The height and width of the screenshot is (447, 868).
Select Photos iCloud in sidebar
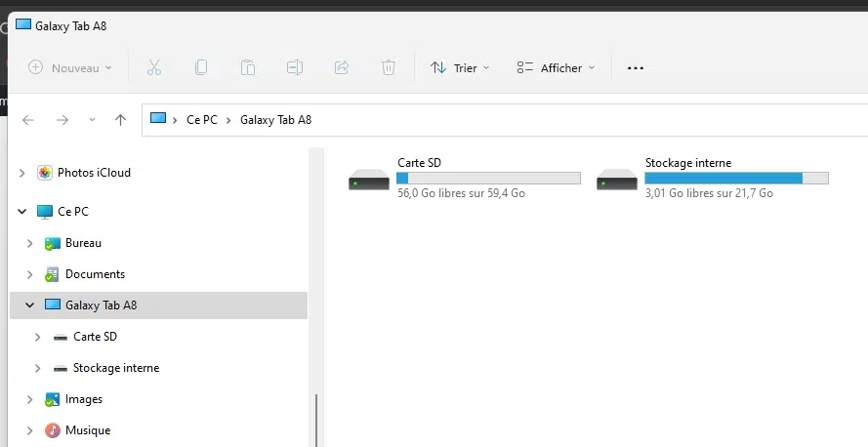pos(94,173)
